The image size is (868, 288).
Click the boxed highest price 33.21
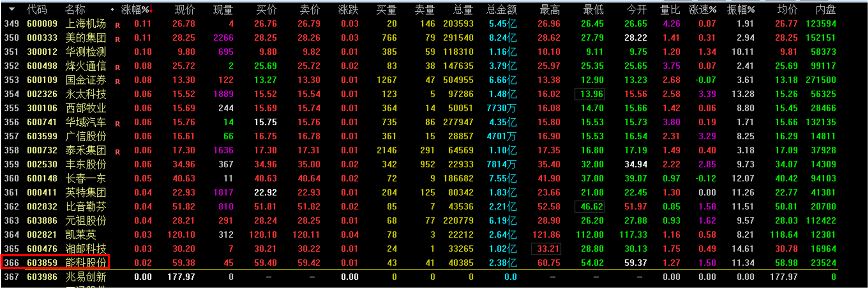click(x=546, y=249)
